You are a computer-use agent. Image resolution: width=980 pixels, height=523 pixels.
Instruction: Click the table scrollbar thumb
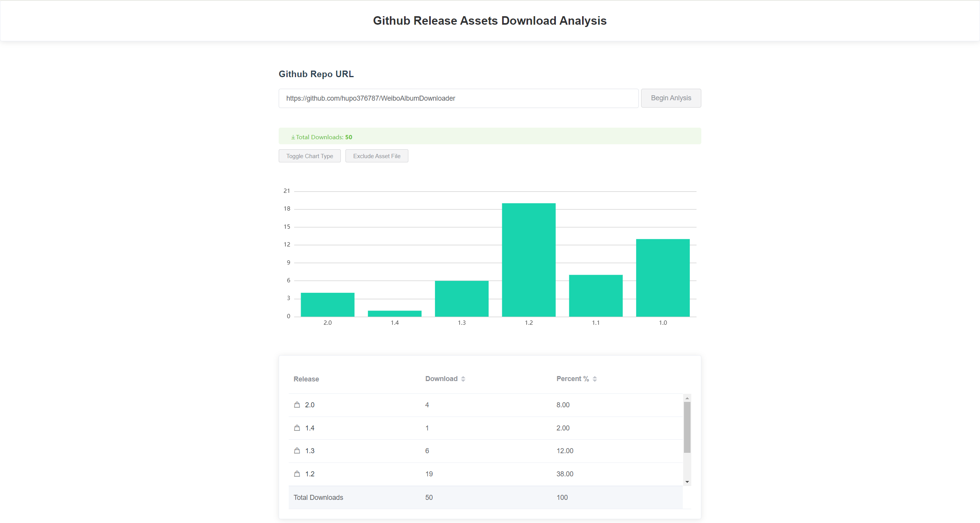(x=687, y=427)
